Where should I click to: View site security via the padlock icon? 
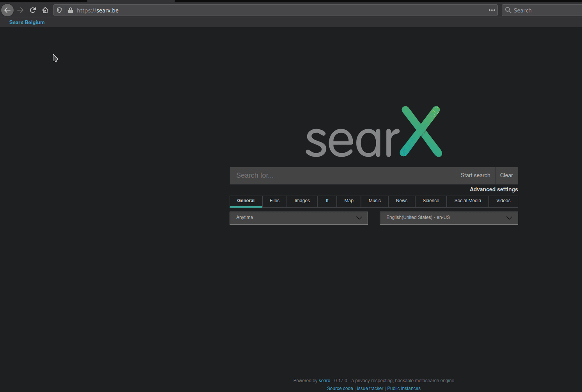click(x=70, y=10)
